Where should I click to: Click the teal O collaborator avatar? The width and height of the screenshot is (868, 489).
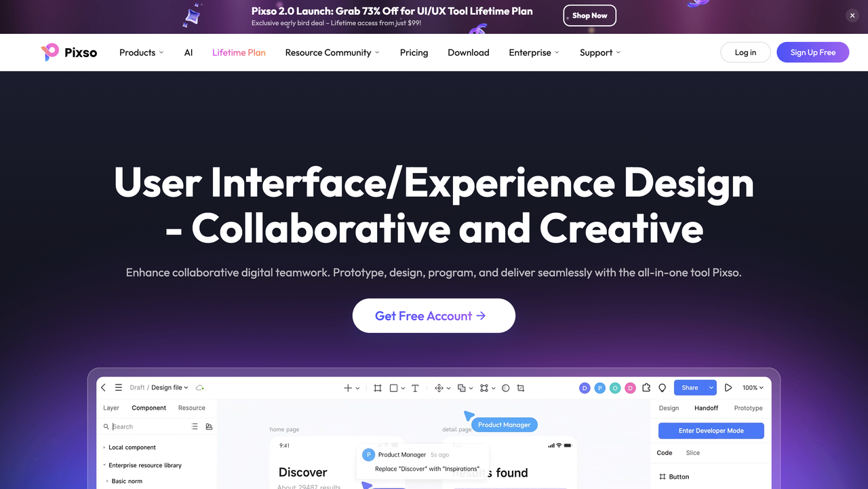pyautogui.click(x=615, y=388)
